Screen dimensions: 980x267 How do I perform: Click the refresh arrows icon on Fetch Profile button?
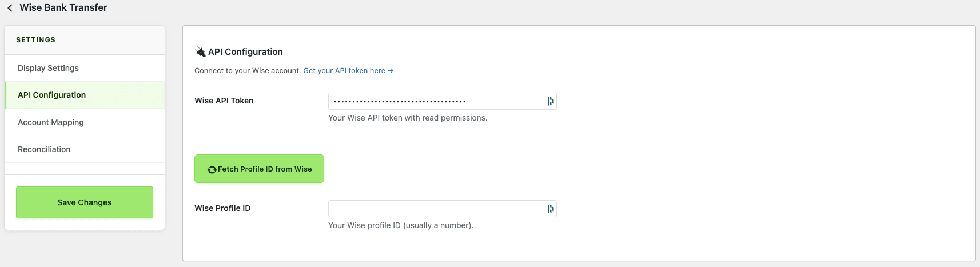[x=212, y=169]
